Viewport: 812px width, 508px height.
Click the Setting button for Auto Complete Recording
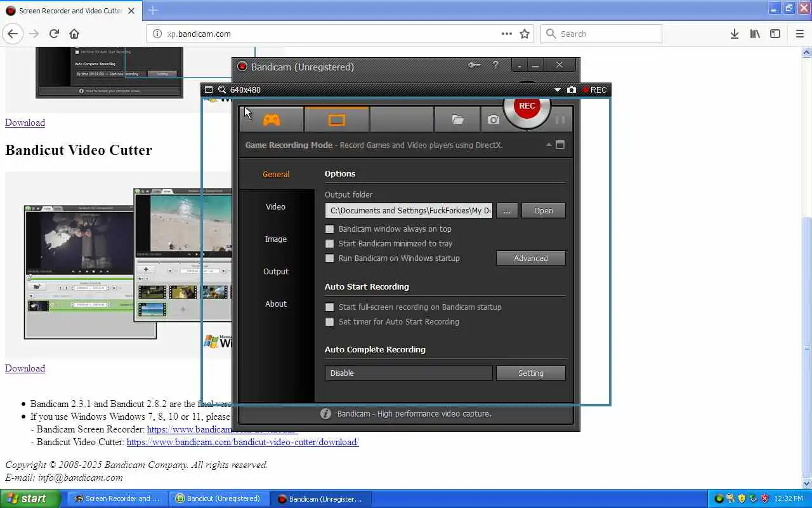(x=531, y=373)
